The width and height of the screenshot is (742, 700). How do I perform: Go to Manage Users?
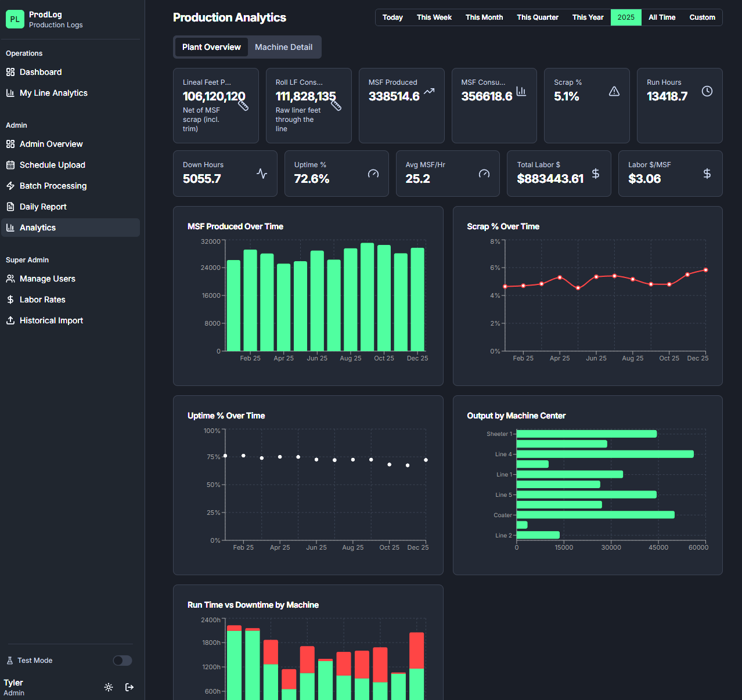[70, 279]
